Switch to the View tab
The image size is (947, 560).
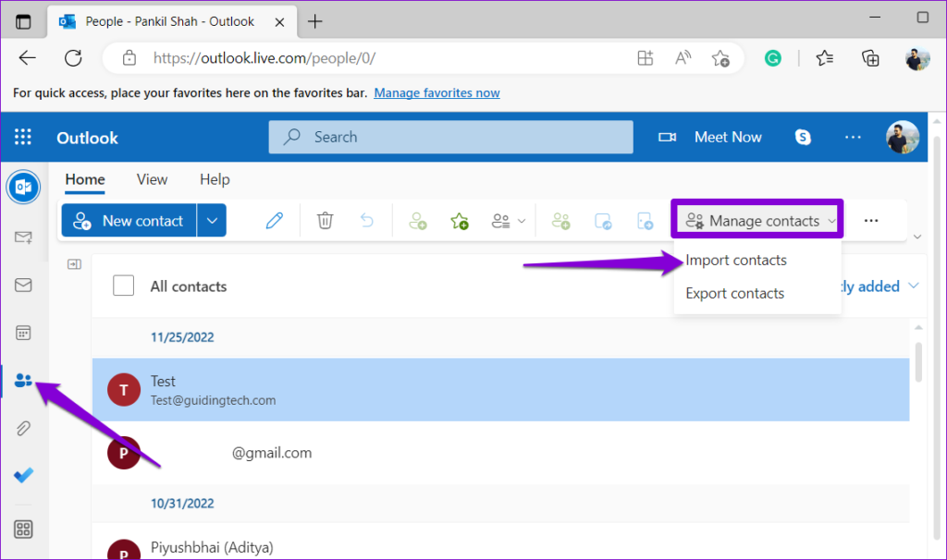click(x=152, y=179)
